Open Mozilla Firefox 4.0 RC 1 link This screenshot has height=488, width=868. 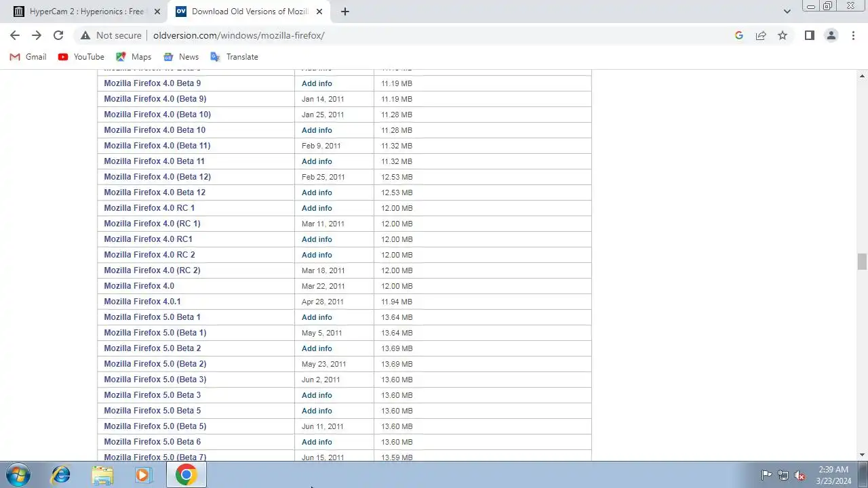click(x=149, y=208)
